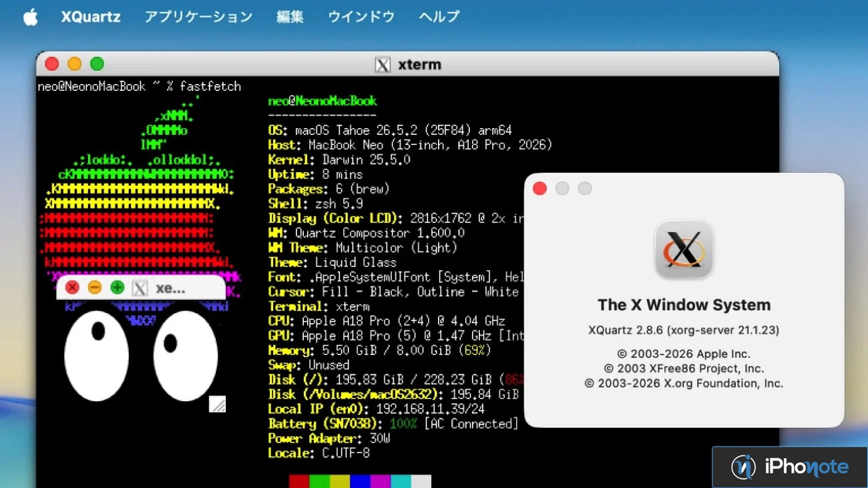Open the Apple menu
868x488 pixels.
coord(31,17)
